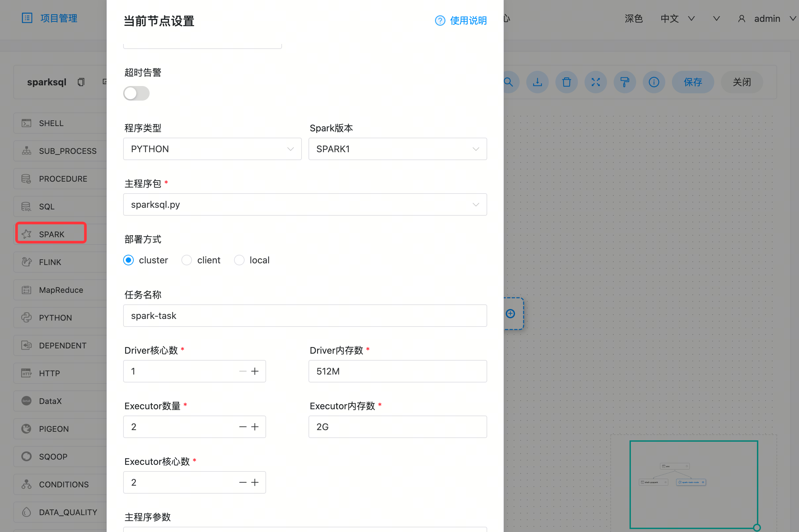Enable the timeout alarm switch
The width and height of the screenshot is (799, 532).
(136, 93)
